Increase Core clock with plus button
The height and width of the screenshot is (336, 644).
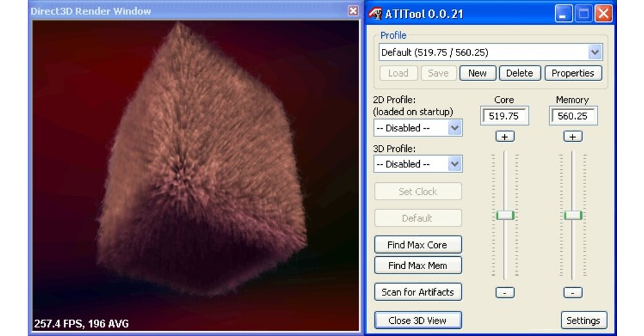(505, 136)
